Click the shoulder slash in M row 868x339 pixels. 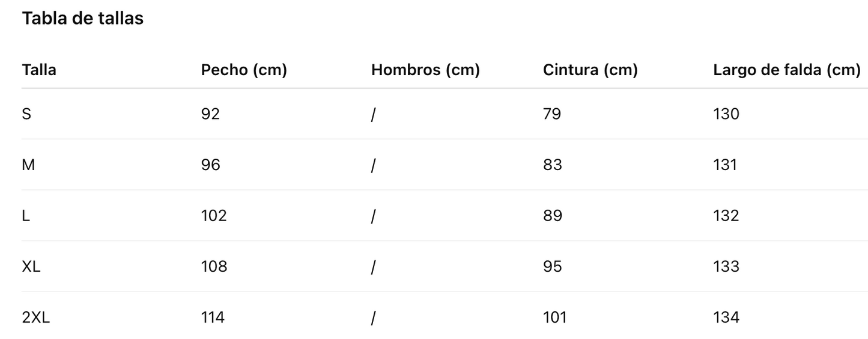click(x=373, y=165)
